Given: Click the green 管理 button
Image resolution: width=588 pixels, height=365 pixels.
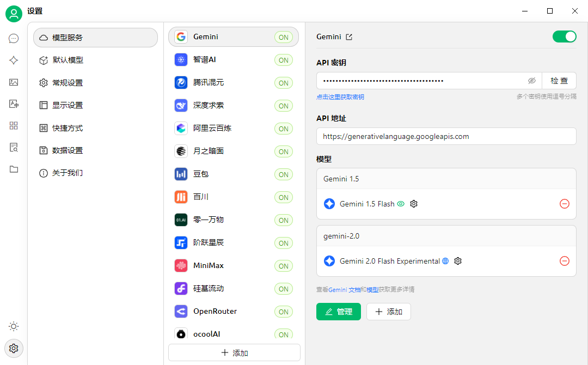Looking at the screenshot, I should click(x=339, y=312).
